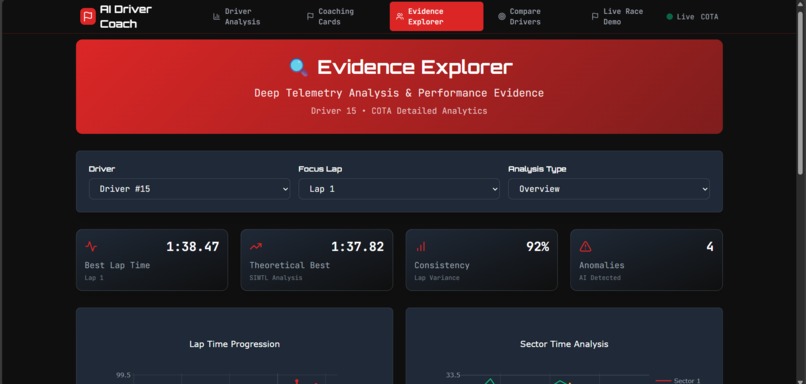The image size is (806, 384).
Task: Click the AI Driver Coach logo icon
Action: [88, 16]
